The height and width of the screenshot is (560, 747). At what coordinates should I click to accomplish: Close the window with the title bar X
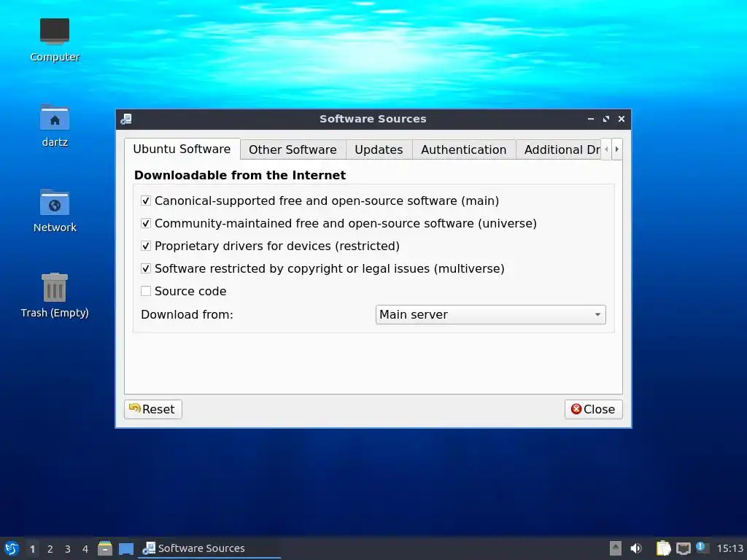622,119
